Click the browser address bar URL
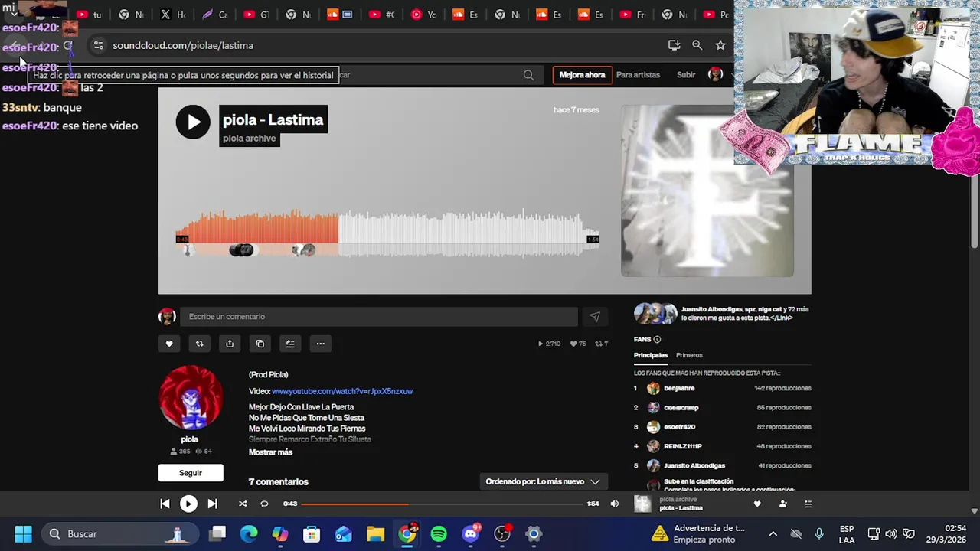The height and width of the screenshot is (551, 980). 183,45
